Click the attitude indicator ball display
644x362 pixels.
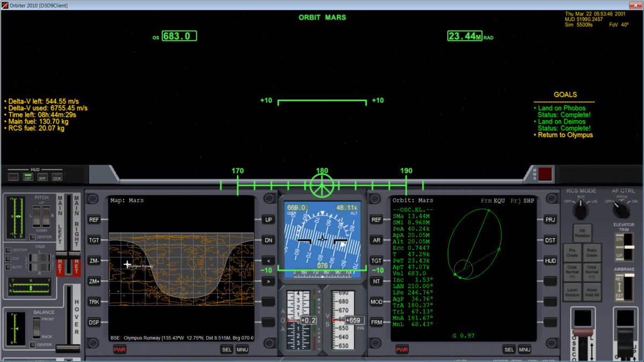pos(321,240)
